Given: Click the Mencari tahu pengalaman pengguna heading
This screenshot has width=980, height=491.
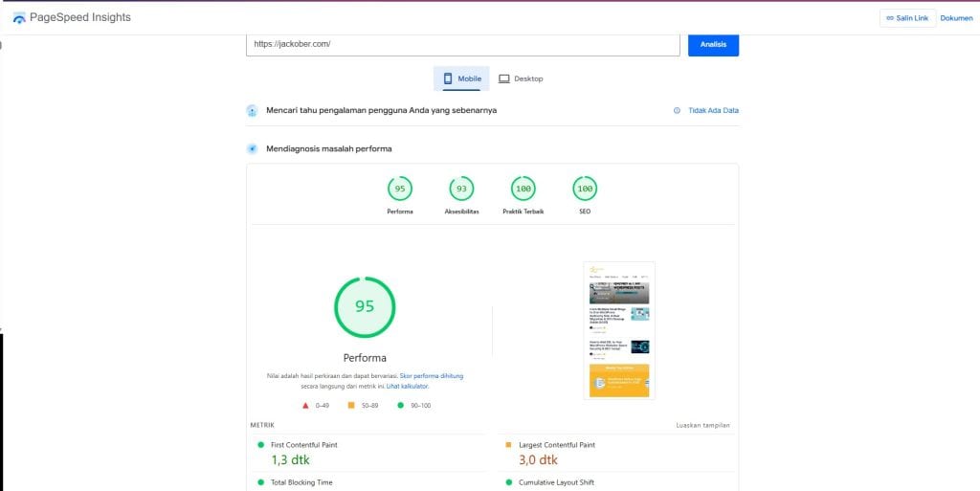Looking at the screenshot, I should (381, 111).
